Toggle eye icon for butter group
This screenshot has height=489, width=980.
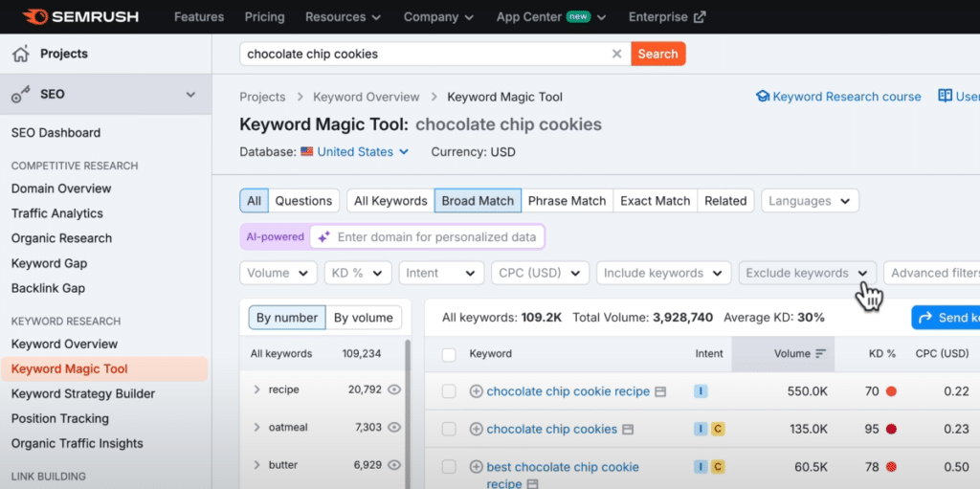pyautogui.click(x=393, y=465)
